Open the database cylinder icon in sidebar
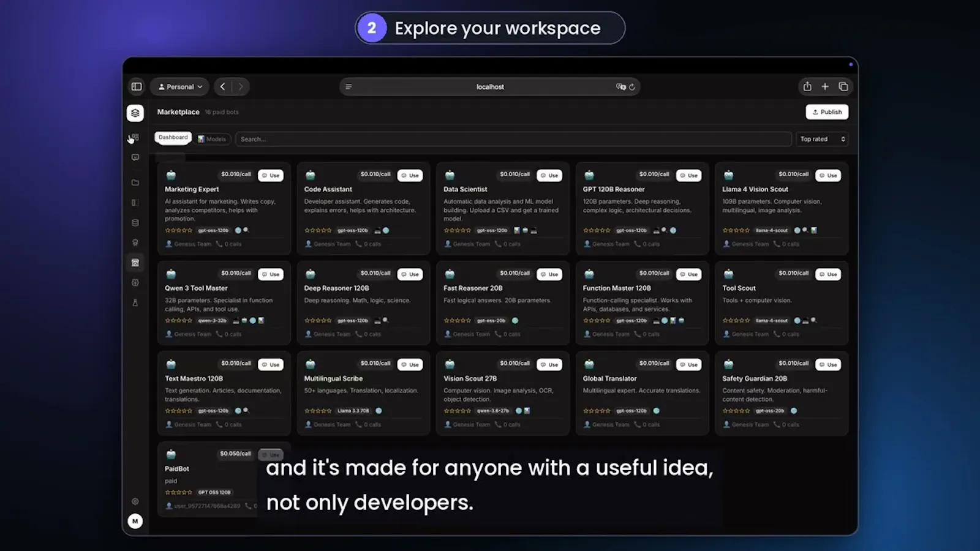 [135, 223]
